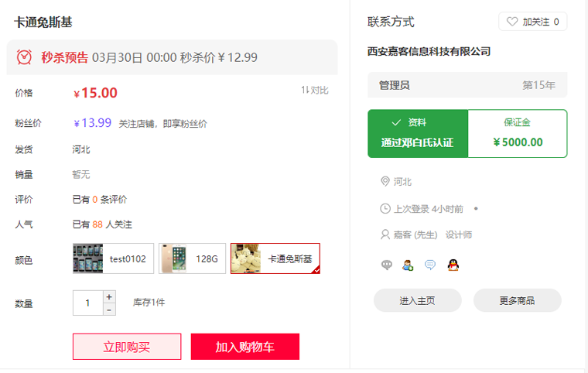Increase quantity with the plus button
588x373 pixels.
pyautogui.click(x=109, y=296)
